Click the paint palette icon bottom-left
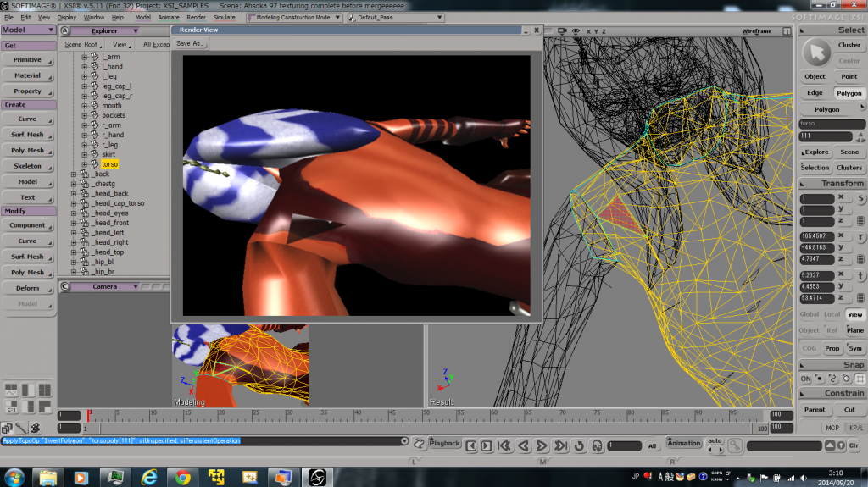This screenshot has width=868, height=487. [x=35, y=428]
